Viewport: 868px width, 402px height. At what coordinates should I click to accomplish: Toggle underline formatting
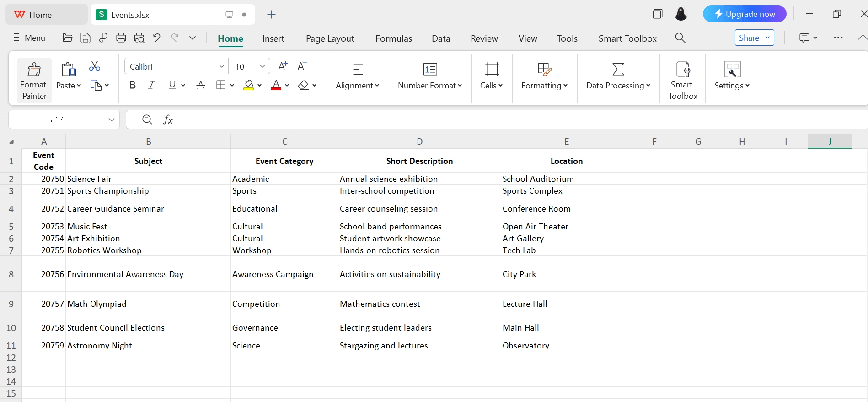(172, 85)
